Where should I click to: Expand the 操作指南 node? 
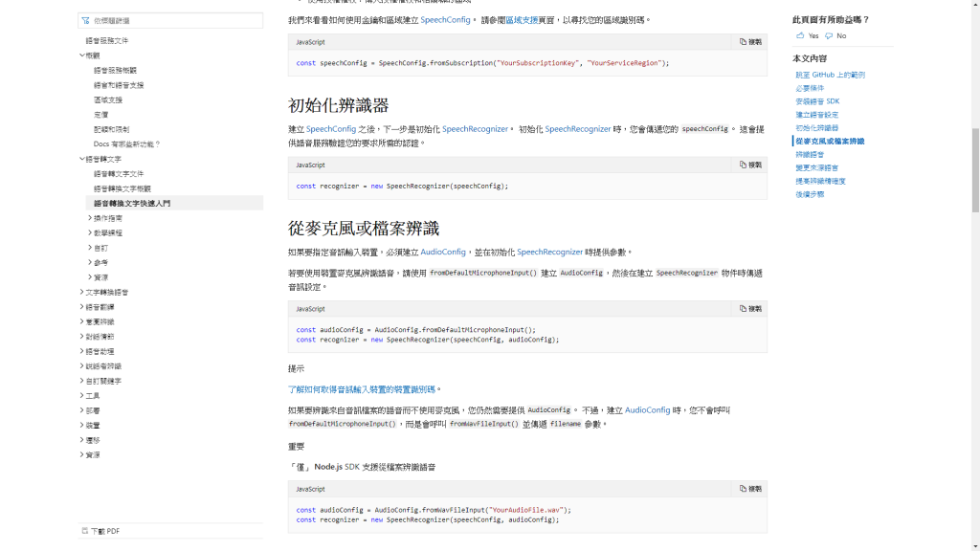(90, 218)
